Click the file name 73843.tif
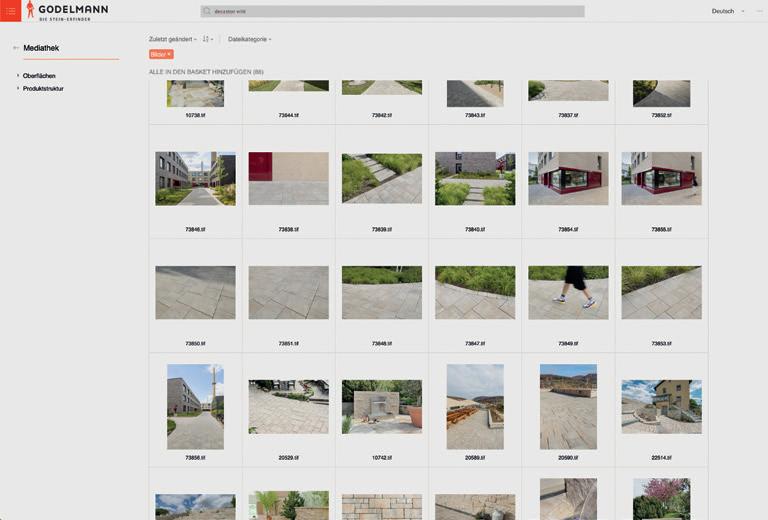Screen dimensions: 768x520 (475, 115)
